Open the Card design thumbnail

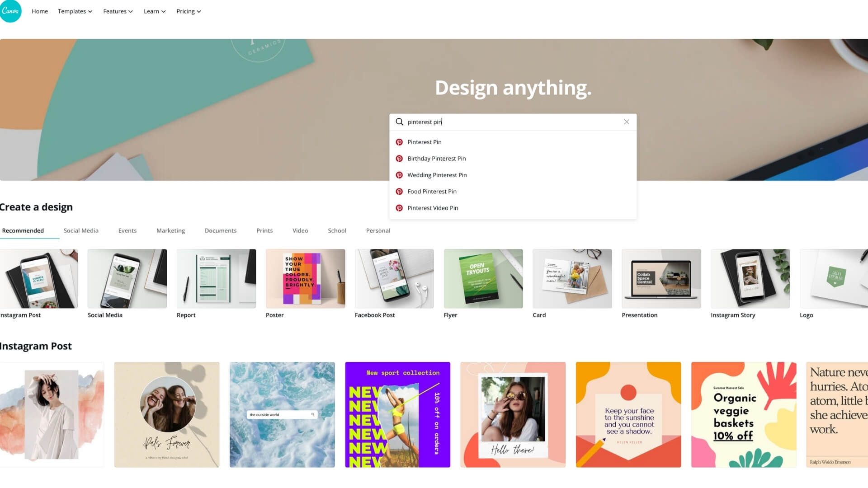(x=572, y=279)
